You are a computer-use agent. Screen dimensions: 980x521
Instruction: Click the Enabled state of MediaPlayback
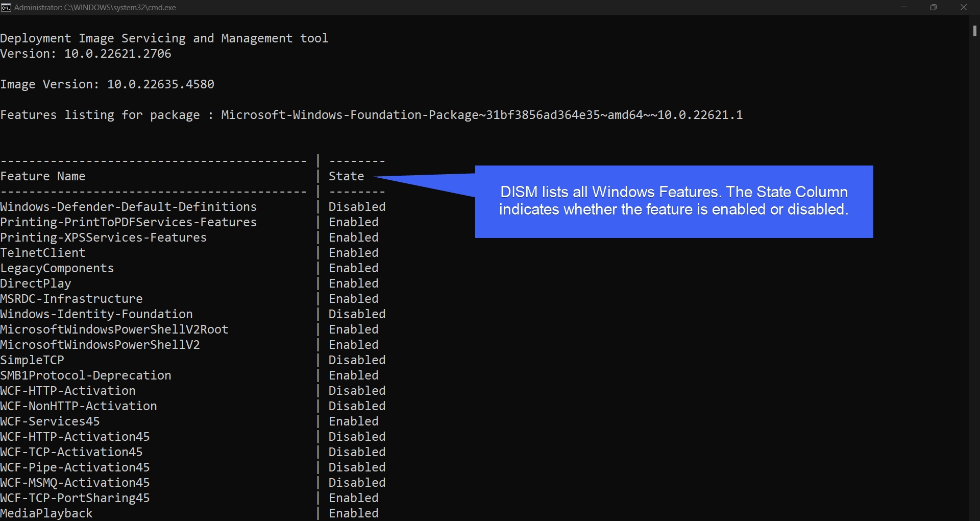pyautogui.click(x=354, y=513)
